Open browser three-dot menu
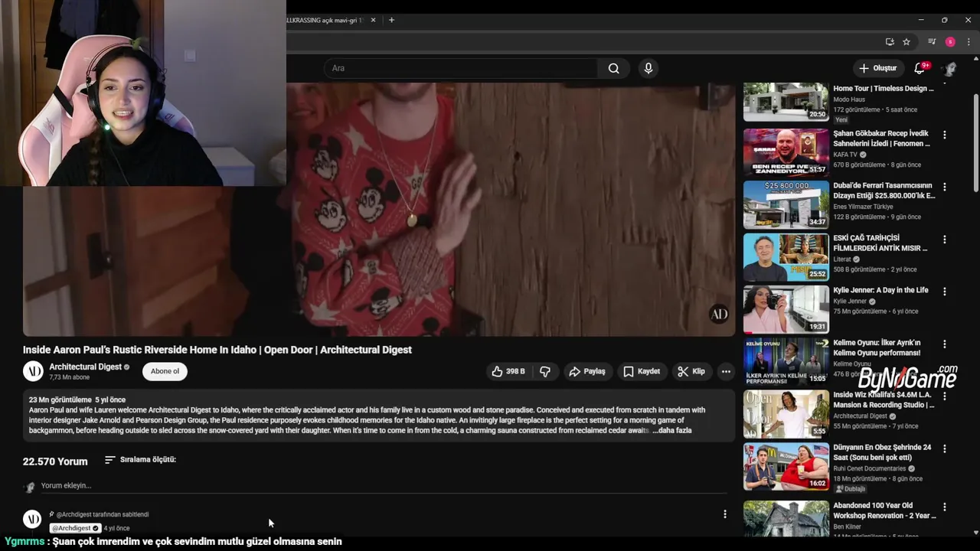 (x=969, y=41)
